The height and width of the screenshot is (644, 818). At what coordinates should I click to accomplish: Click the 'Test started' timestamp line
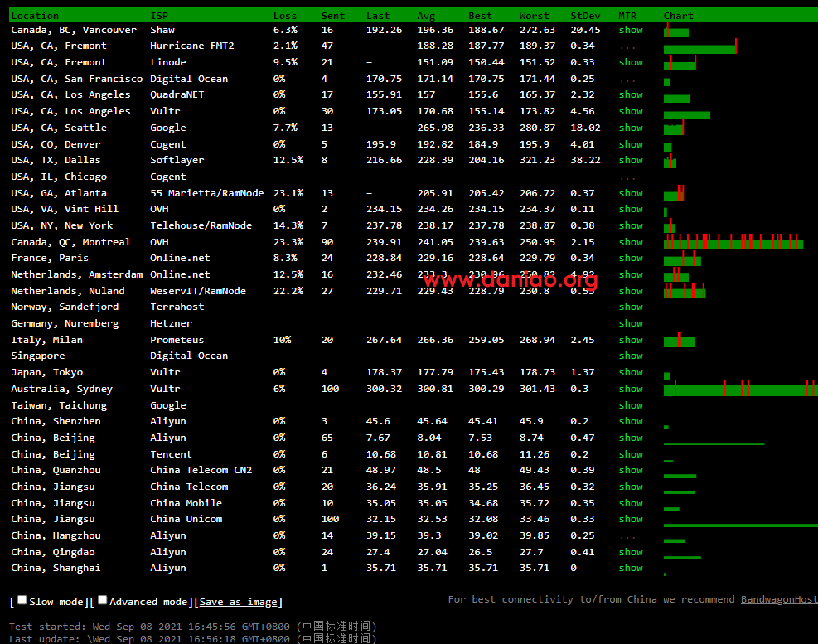click(193, 627)
